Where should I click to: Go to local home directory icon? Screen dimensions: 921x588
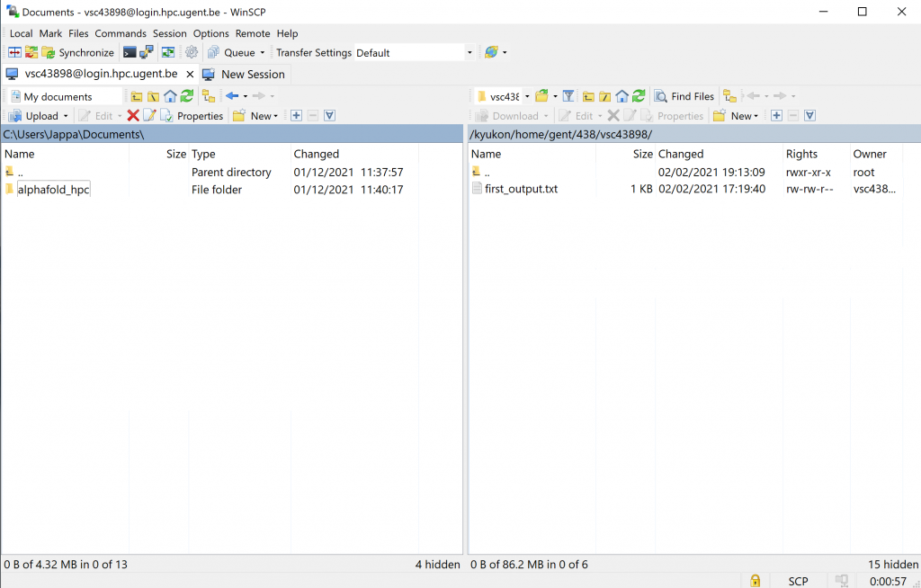pyautogui.click(x=170, y=96)
